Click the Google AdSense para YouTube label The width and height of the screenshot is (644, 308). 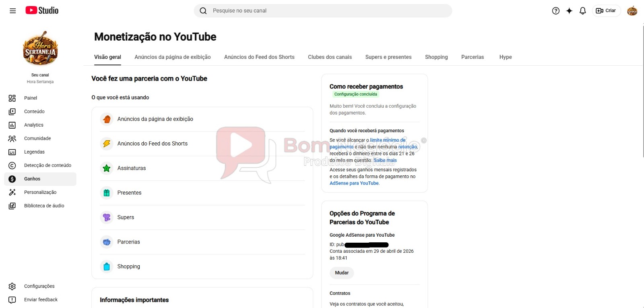pyautogui.click(x=362, y=235)
